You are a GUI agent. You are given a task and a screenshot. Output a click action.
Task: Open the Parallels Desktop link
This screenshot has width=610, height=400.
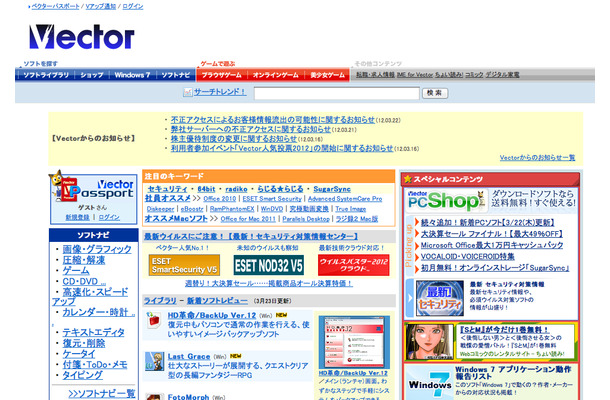306,219
